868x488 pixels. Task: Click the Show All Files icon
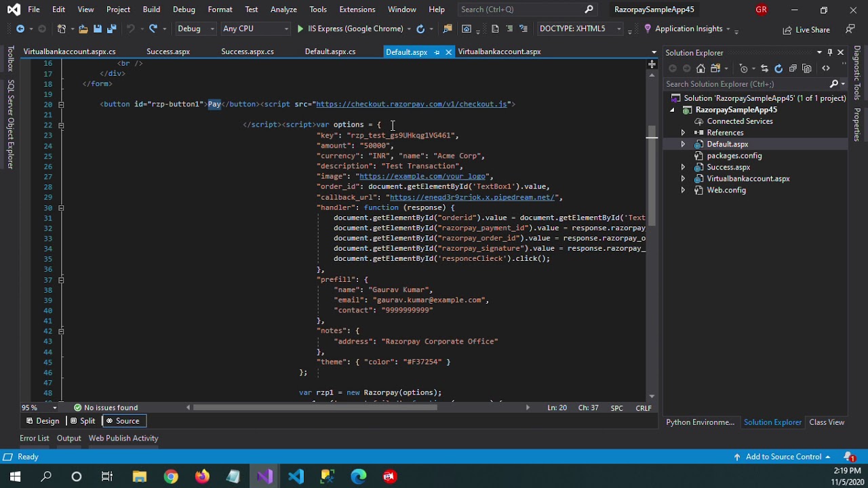pos(807,68)
